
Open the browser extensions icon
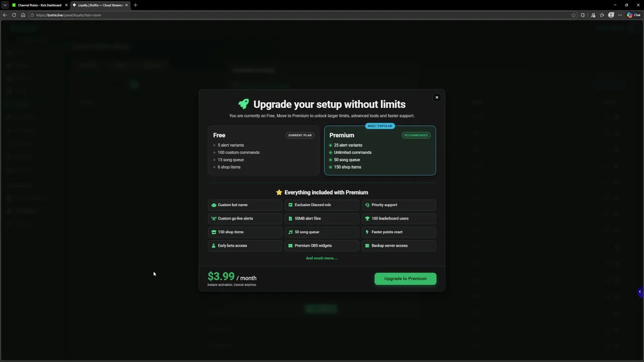point(583,15)
